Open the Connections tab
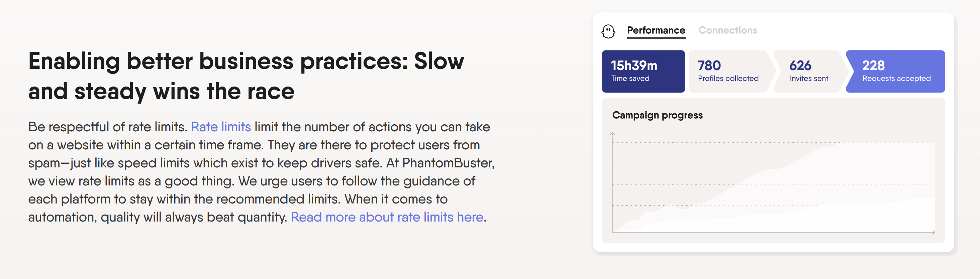The image size is (980, 279). (727, 30)
